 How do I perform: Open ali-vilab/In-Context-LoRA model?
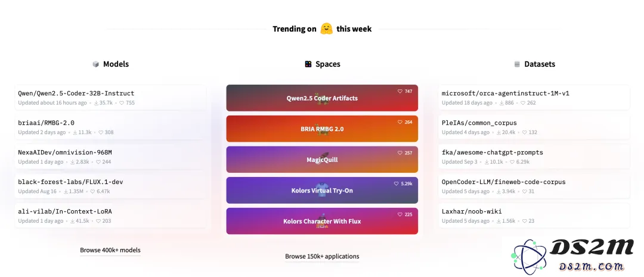pyautogui.click(x=110, y=216)
